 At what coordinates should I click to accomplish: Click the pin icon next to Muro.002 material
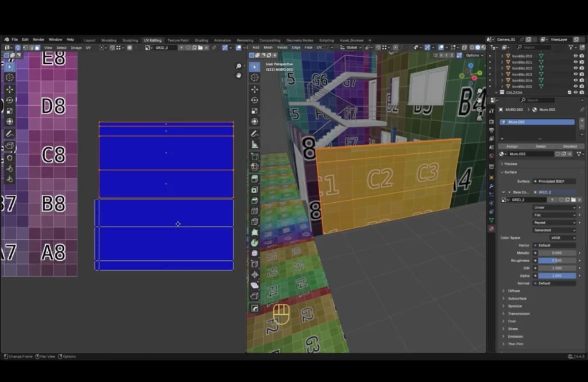click(x=582, y=110)
